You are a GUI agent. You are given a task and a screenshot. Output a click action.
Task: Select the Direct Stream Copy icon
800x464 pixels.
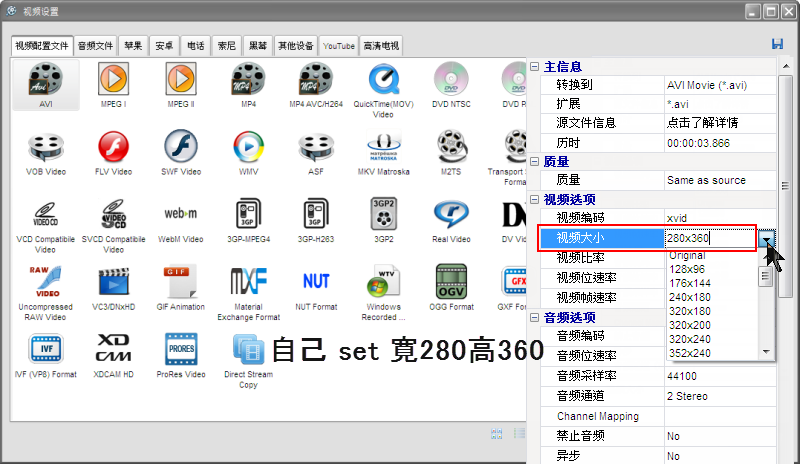tap(248, 349)
